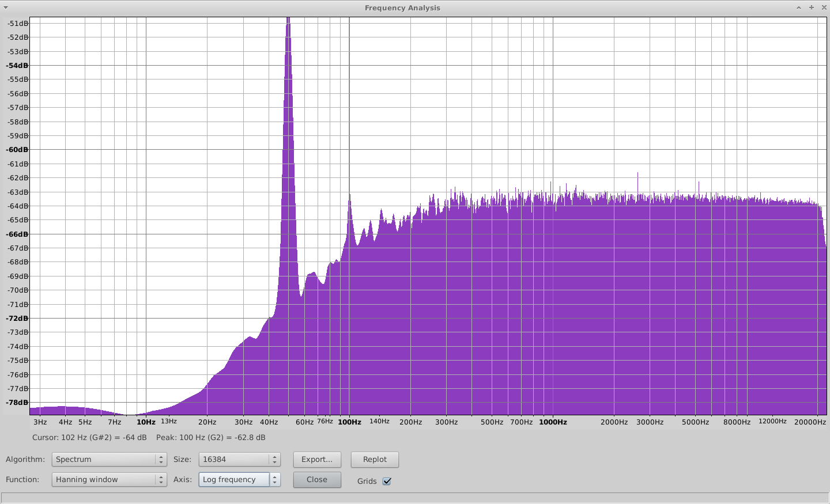This screenshot has height=504, width=830.
Task: Toggle the Grids checkbox
Action: pyautogui.click(x=387, y=481)
